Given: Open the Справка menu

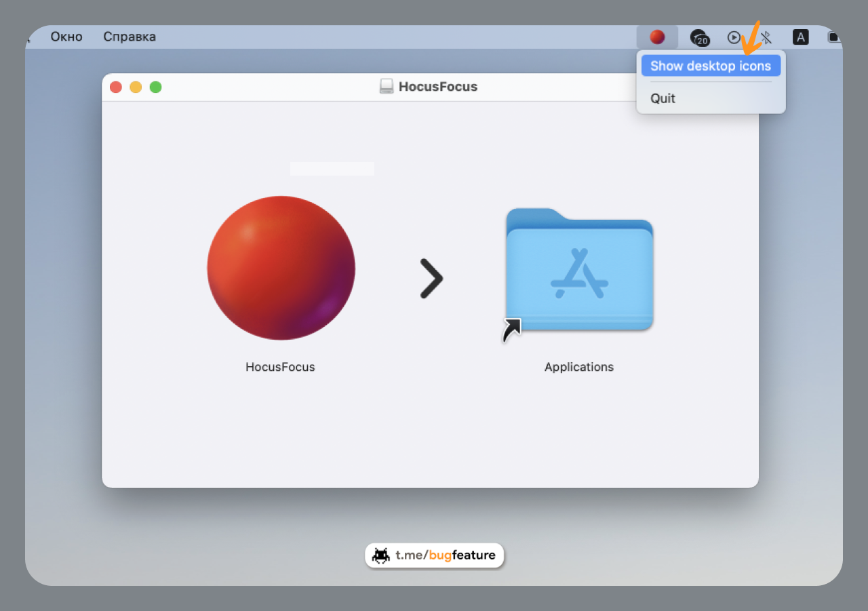Looking at the screenshot, I should click(x=130, y=37).
